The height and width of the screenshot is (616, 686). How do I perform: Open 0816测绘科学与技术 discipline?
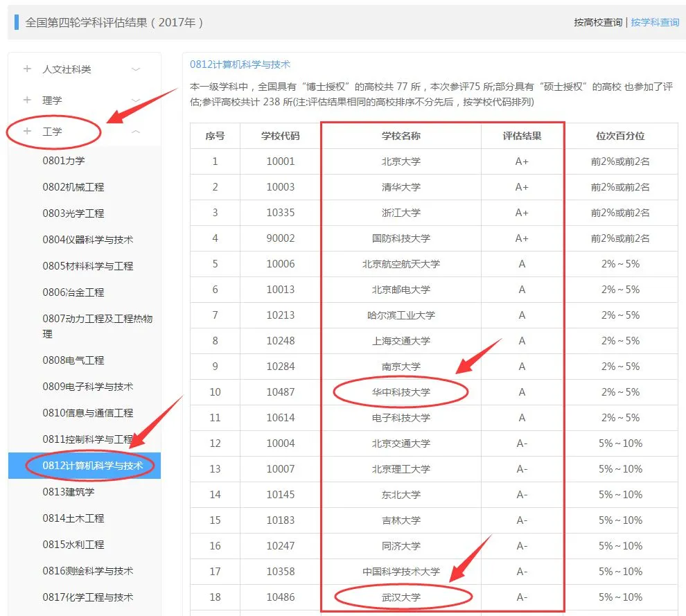click(x=88, y=570)
